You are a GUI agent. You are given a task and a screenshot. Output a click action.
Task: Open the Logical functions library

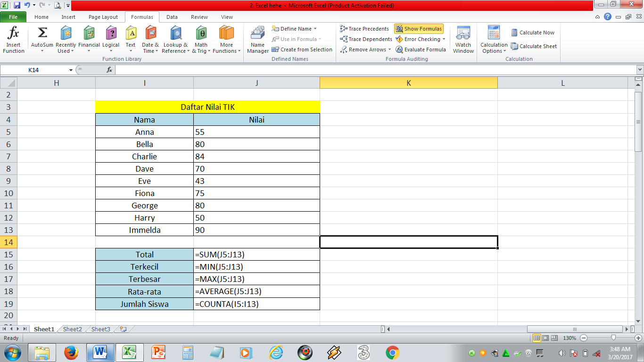coord(111,40)
